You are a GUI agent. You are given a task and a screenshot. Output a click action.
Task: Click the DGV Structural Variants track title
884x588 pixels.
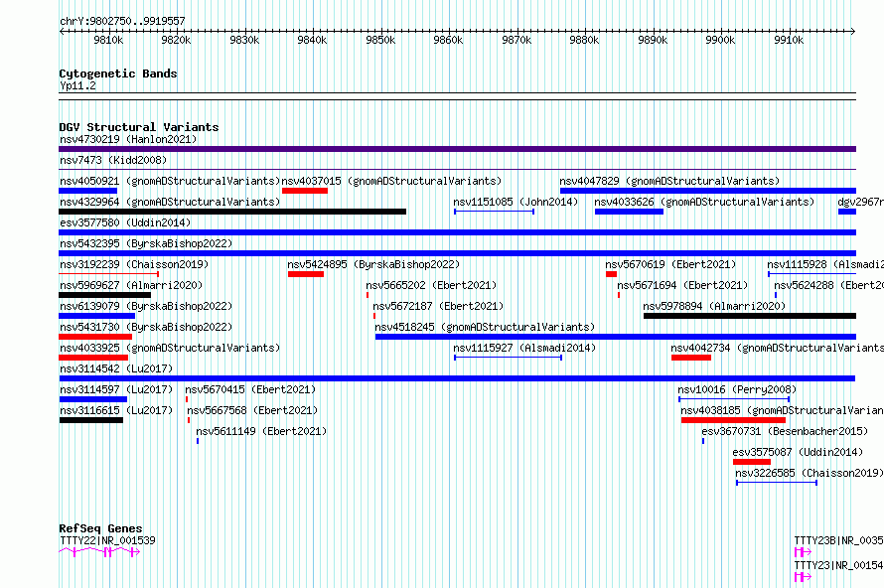tap(139, 127)
